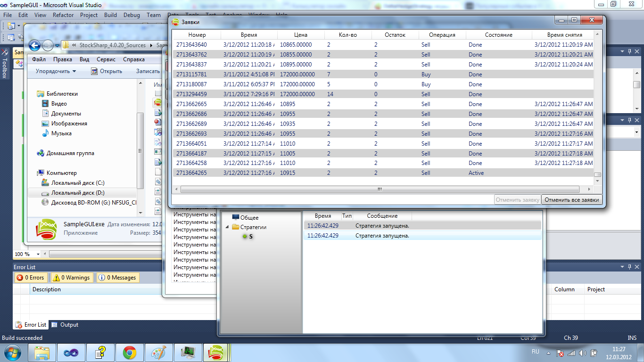This screenshot has width=644, height=362.
Task: Open Файл menu in Explorer
Action: click(39, 59)
